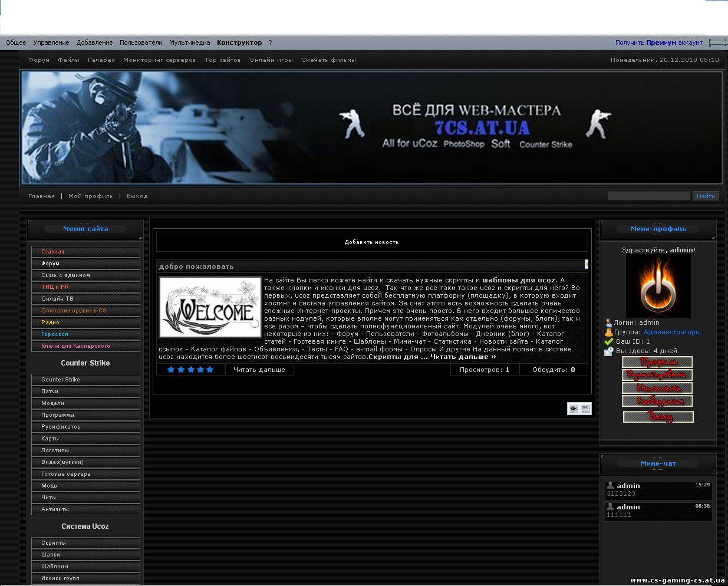Viewport: 728px width, 586px height.
Task: Open Галерея in top navigation
Action: (x=101, y=60)
